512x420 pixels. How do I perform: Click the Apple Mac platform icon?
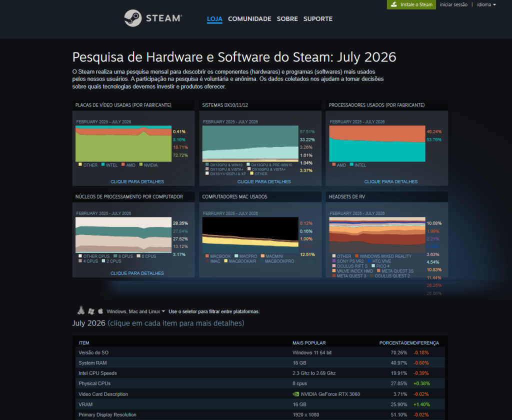(100, 311)
